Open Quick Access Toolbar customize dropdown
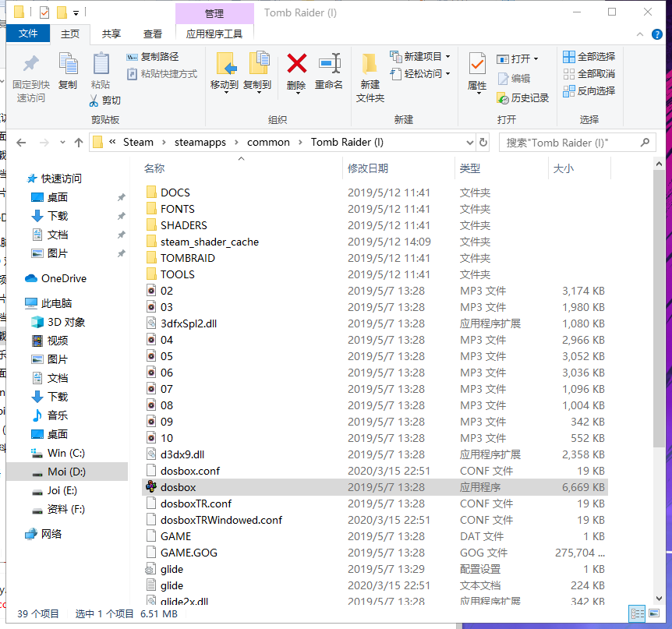This screenshot has width=672, height=629. click(76, 12)
